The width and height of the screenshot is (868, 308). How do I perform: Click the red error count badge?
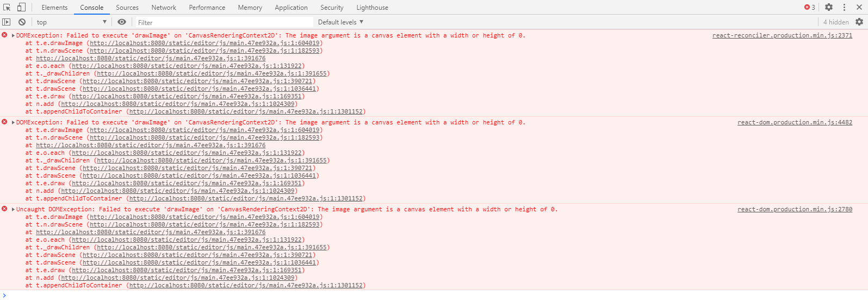point(810,7)
